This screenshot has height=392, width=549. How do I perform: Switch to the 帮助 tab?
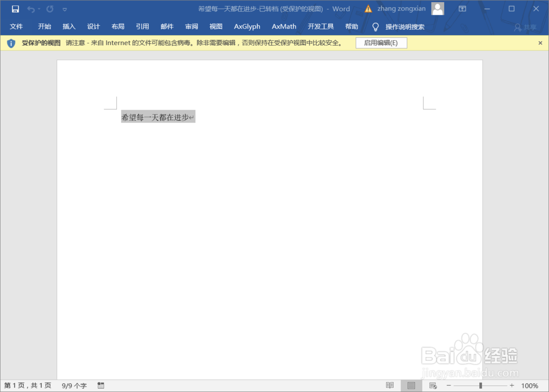point(351,26)
